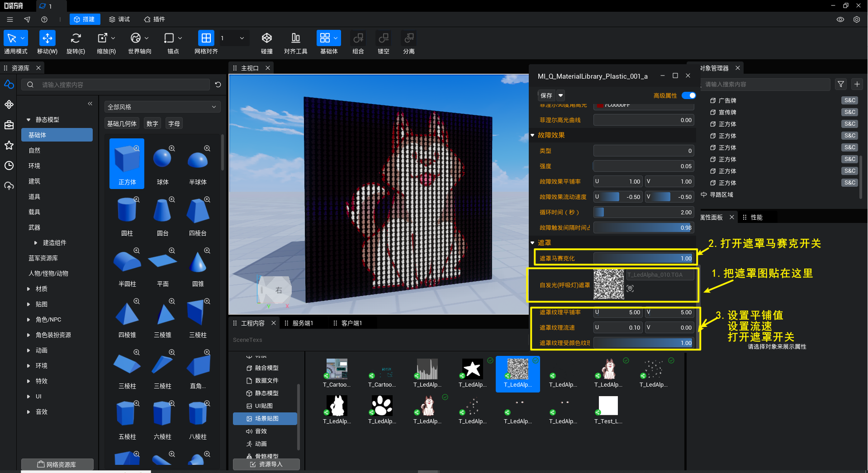
Task: Click the 组合 combine icon
Action: 358,38
